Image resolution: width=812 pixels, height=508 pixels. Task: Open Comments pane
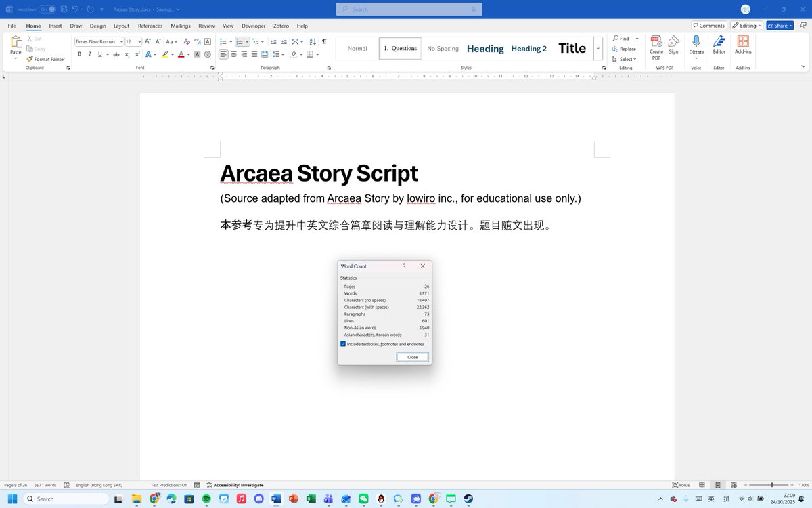pos(709,26)
